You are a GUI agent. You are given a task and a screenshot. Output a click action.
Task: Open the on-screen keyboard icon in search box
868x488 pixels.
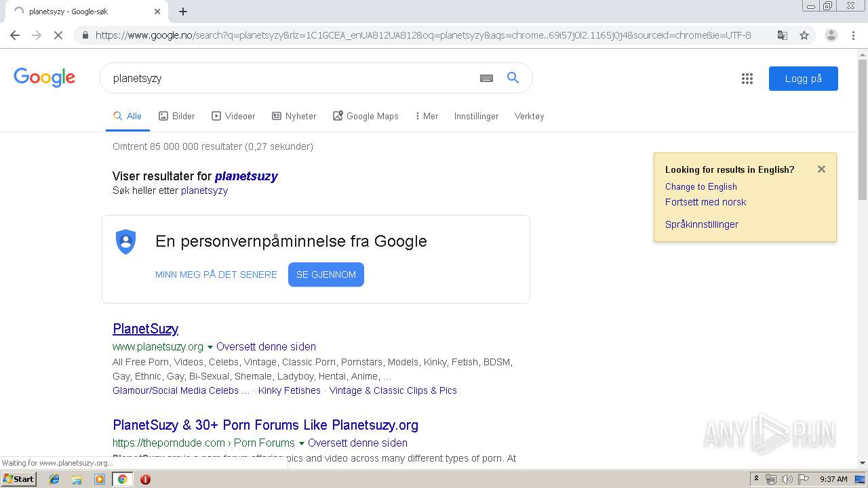[x=486, y=78]
